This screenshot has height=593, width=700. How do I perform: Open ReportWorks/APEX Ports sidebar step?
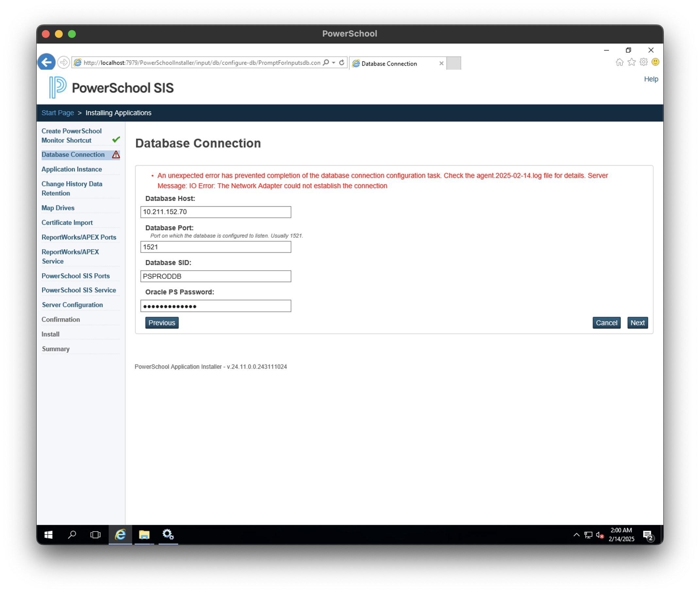(x=79, y=237)
